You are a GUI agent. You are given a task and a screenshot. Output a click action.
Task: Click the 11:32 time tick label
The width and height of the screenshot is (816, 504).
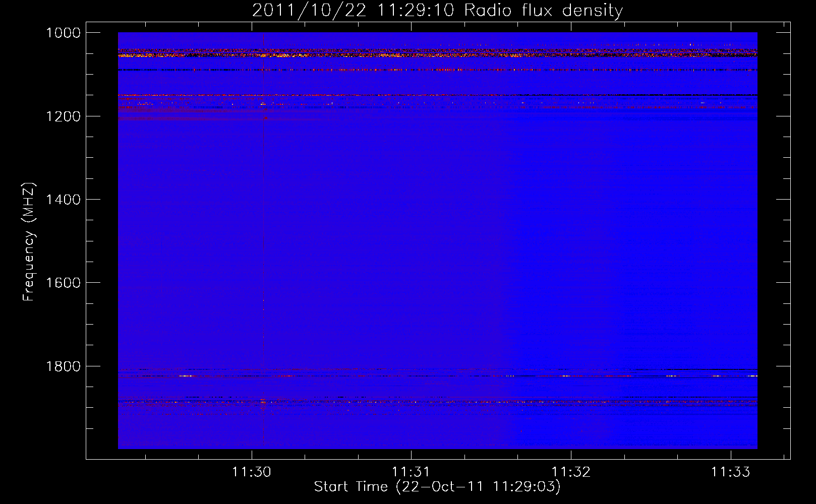pyautogui.click(x=571, y=472)
